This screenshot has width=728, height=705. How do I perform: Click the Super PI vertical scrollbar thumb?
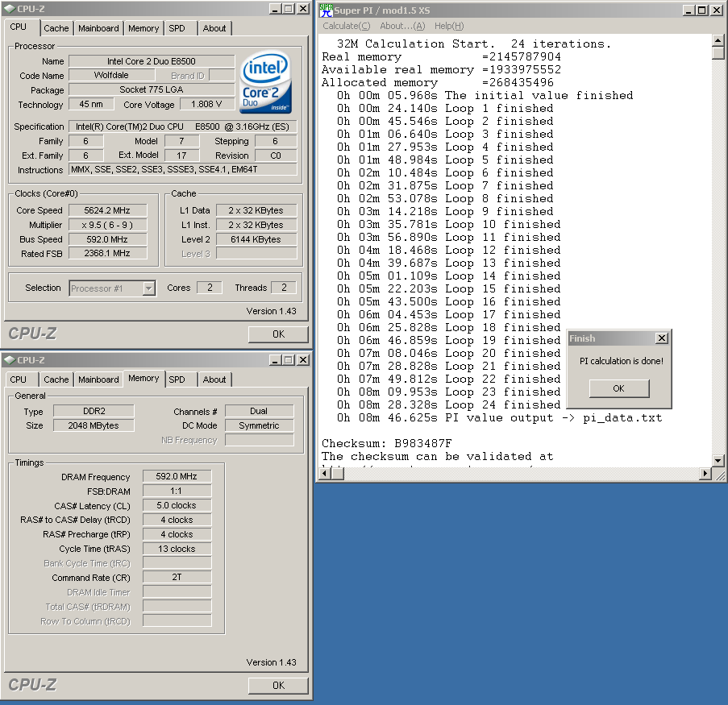(x=718, y=53)
